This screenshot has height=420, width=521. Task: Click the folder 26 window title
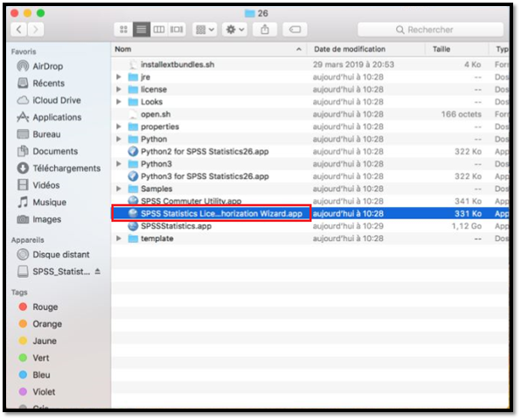[x=256, y=13]
